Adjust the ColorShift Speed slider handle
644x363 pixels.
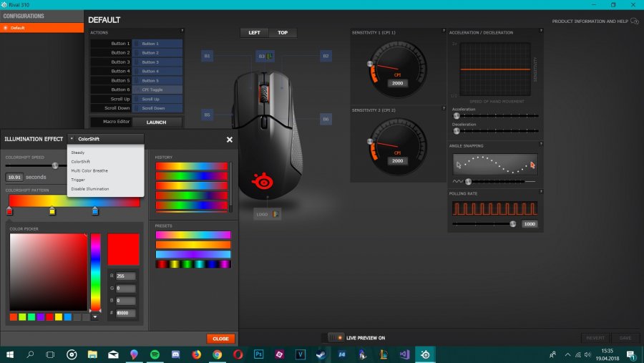click(x=55, y=165)
